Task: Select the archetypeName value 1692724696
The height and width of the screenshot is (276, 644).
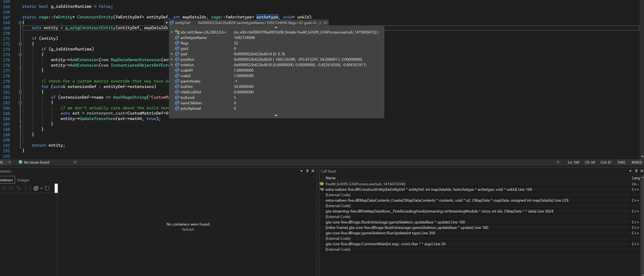Action: [x=244, y=38]
